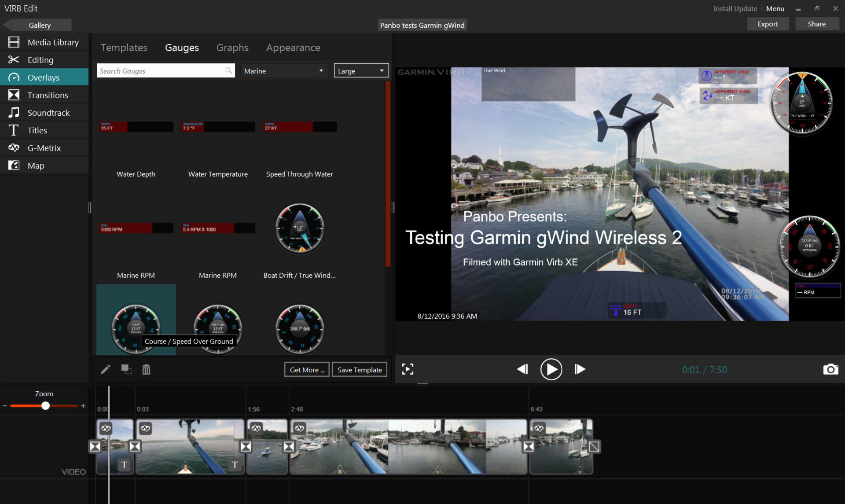The height and width of the screenshot is (504, 845).
Task: Click transition before the 6:43 clip
Action: point(528,447)
